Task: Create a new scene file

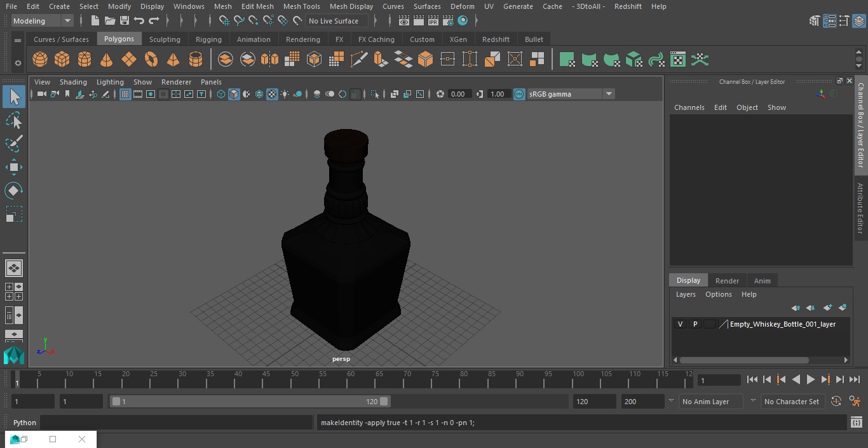Action: click(95, 21)
